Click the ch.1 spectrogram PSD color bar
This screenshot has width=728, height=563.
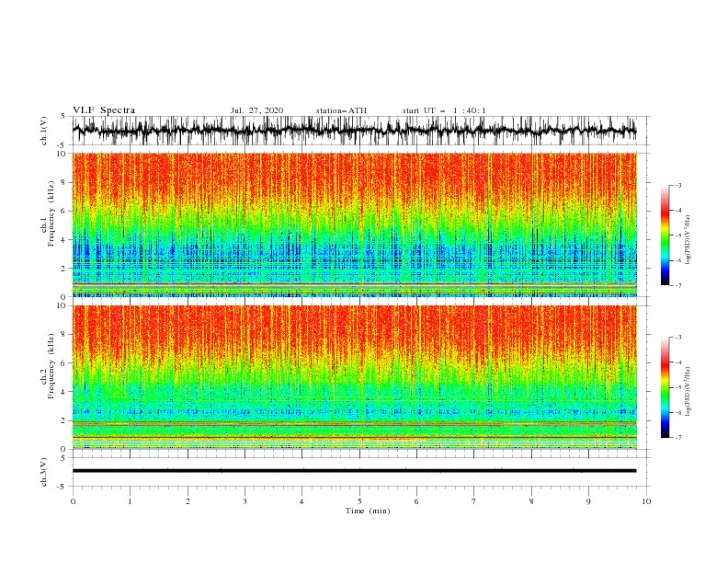[x=665, y=236]
